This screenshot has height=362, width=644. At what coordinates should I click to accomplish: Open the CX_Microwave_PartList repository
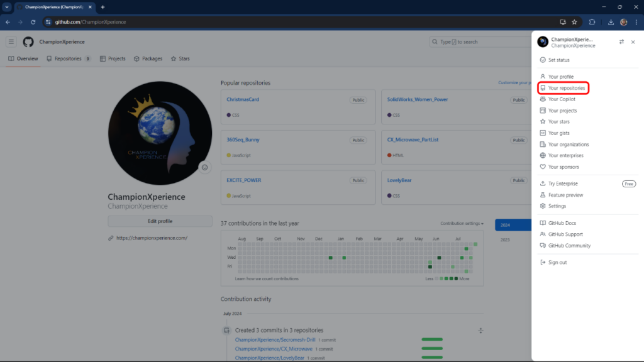coord(413,140)
